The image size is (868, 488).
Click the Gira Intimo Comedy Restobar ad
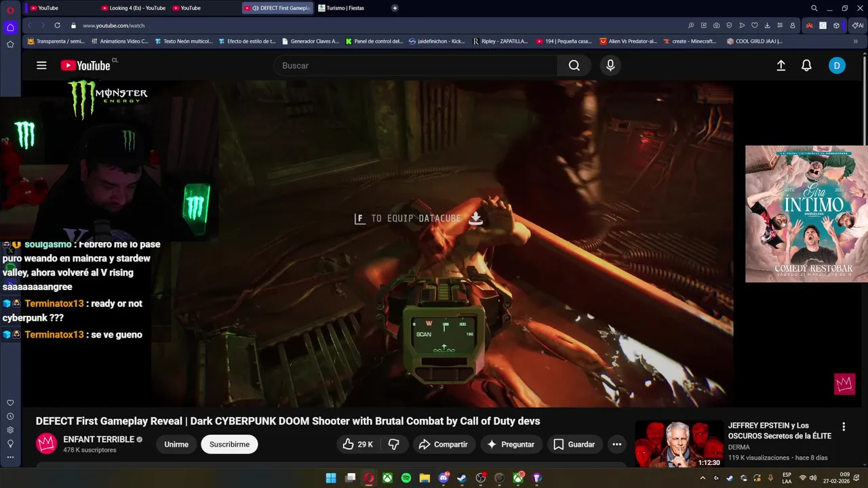point(806,214)
